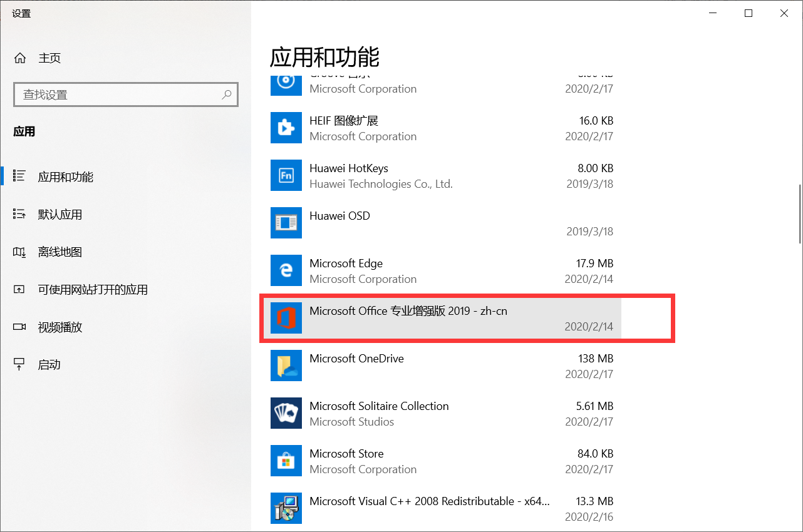Click the Groove music icon at list top
This screenshot has height=532, width=803.
pyautogui.click(x=286, y=85)
